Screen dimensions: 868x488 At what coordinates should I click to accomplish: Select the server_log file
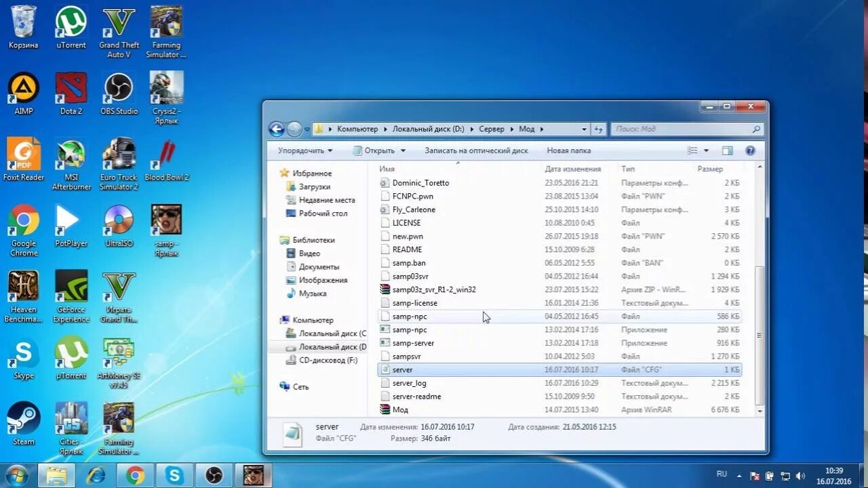[x=559, y=383]
